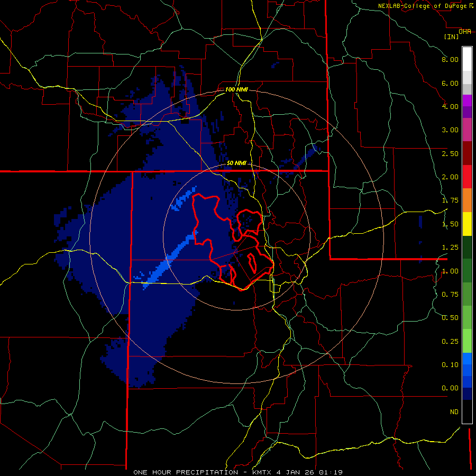Click the KMTX station identifier in the caption
This screenshot has height=476, width=476.
pyautogui.click(x=262, y=472)
